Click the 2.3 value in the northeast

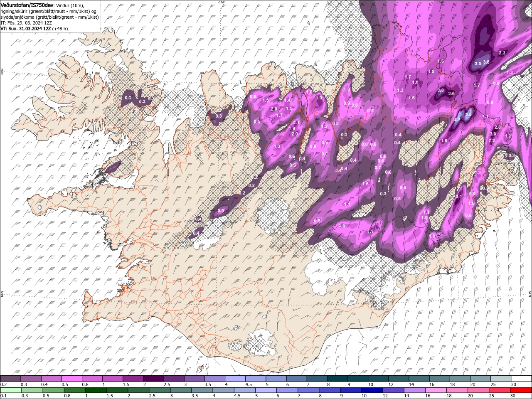click(x=502, y=53)
